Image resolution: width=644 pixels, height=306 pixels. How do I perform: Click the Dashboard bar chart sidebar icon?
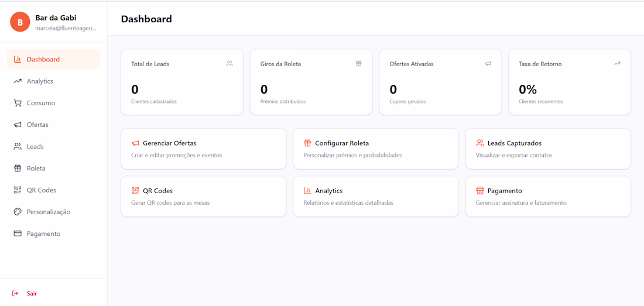tap(17, 59)
